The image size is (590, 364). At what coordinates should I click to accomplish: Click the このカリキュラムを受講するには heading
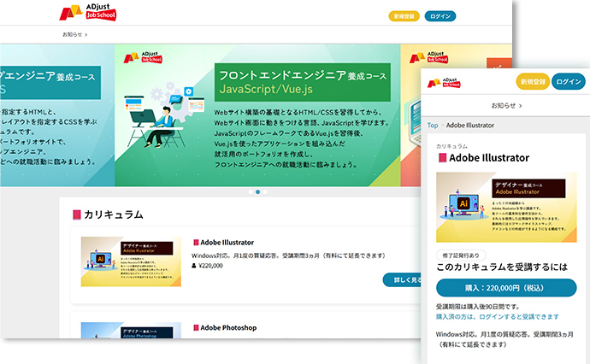click(x=502, y=267)
